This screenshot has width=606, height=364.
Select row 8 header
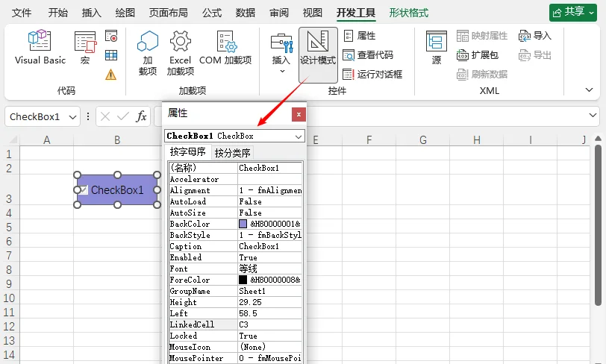click(9, 270)
